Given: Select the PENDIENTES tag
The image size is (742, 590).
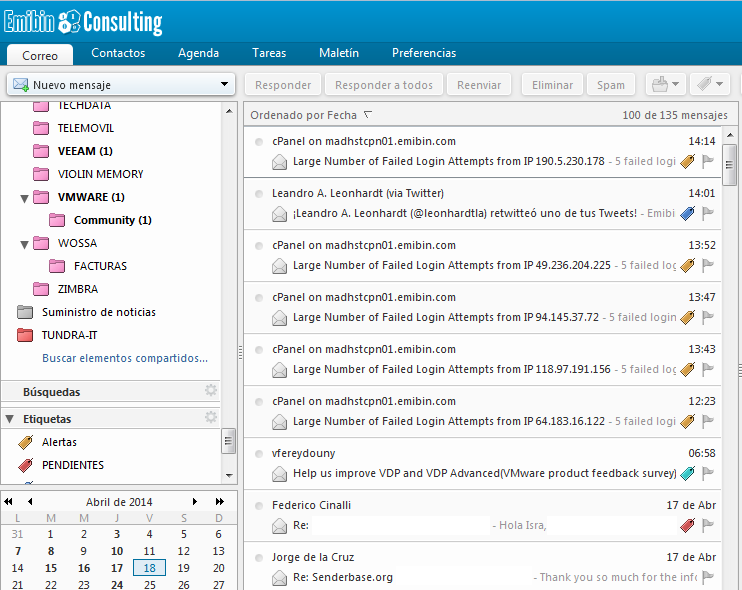Looking at the screenshot, I should (72, 465).
